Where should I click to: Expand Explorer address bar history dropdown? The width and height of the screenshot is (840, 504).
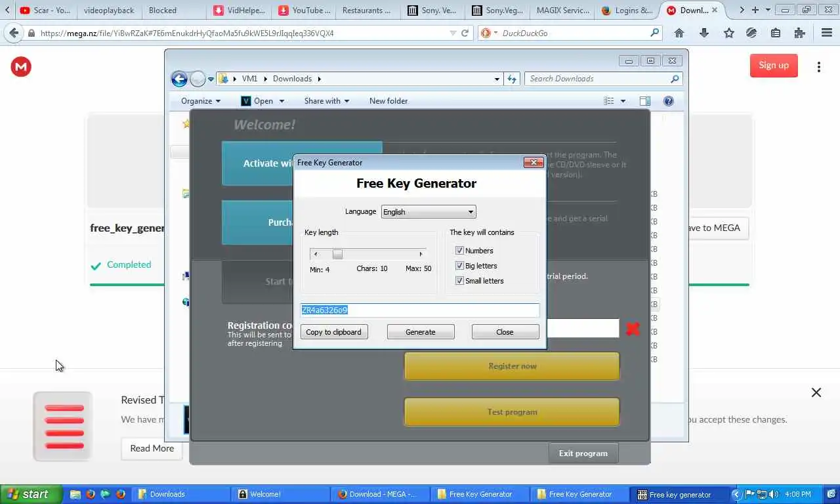[x=497, y=79]
